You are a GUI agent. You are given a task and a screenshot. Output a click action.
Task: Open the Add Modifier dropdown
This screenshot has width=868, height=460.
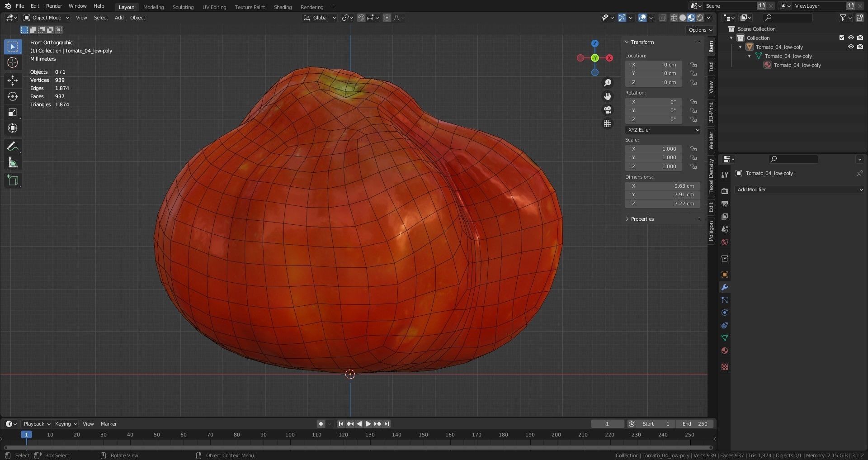(x=799, y=190)
